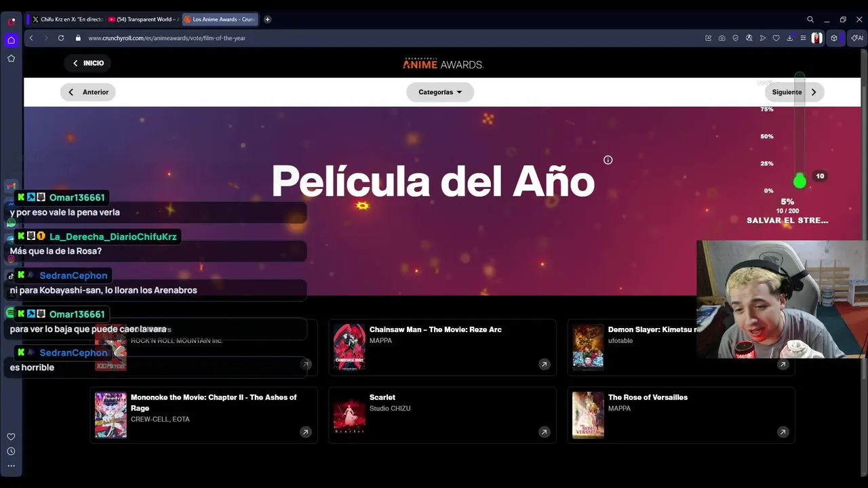
Task: Open the Scarlet poster thumbnail
Action: tap(349, 415)
